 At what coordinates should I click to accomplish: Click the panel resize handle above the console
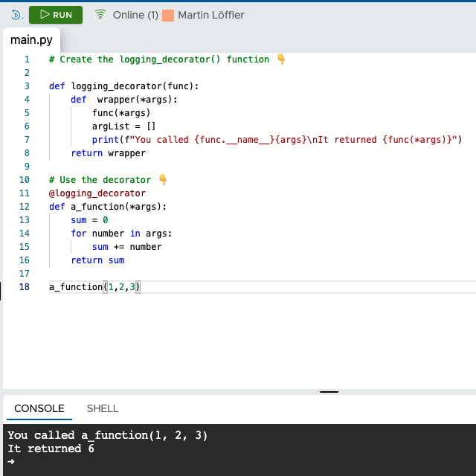coord(329,392)
